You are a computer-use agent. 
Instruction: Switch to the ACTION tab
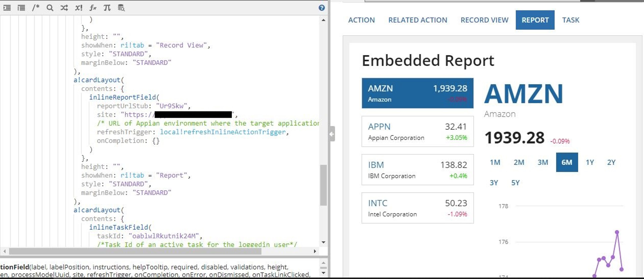point(362,20)
